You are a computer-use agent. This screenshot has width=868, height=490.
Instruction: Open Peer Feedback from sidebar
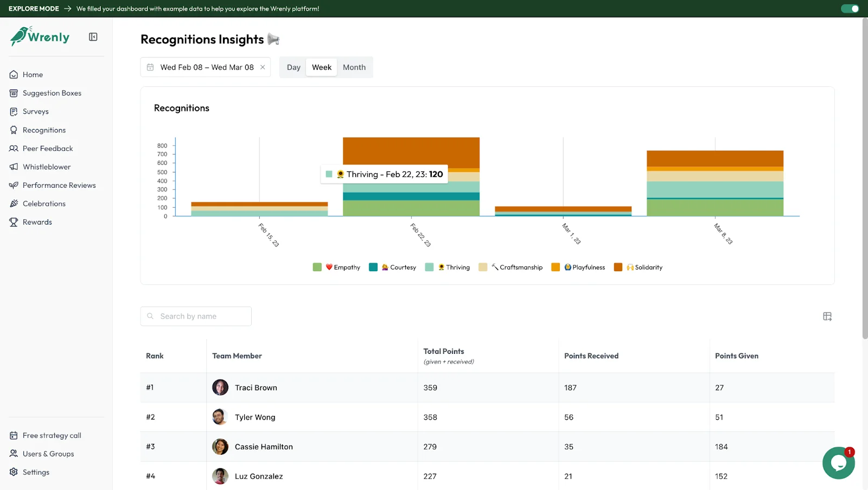click(47, 148)
